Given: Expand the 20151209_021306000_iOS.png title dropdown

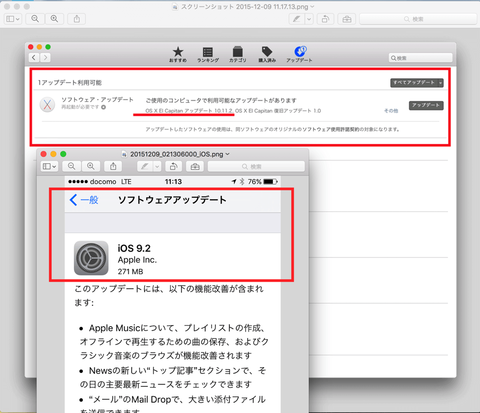Looking at the screenshot, I should pyautogui.click(x=227, y=154).
